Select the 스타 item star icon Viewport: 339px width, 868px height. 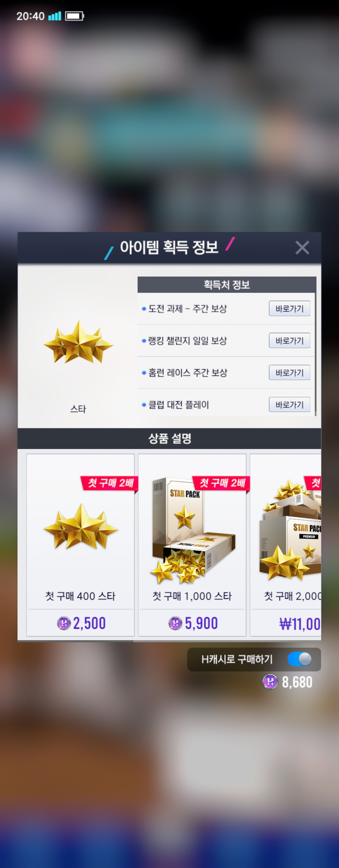(78, 342)
